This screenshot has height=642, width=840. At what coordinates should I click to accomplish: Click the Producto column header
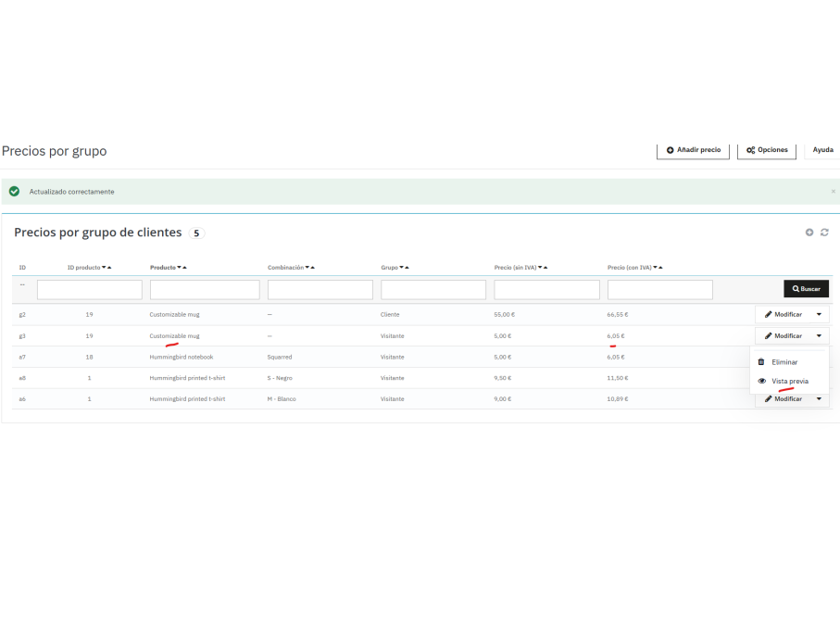click(163, 268)
